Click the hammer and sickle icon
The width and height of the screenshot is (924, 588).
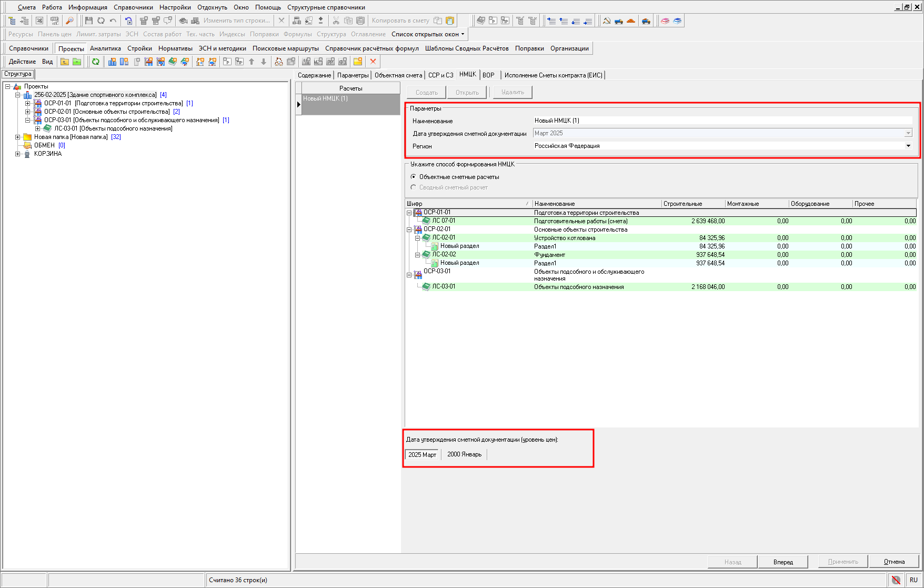606,21
